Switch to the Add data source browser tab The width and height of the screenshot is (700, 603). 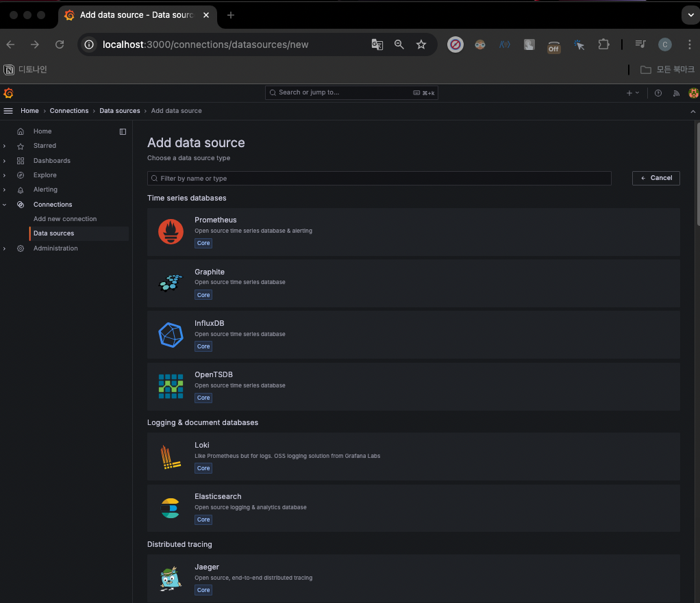click(x=137, y=15)
